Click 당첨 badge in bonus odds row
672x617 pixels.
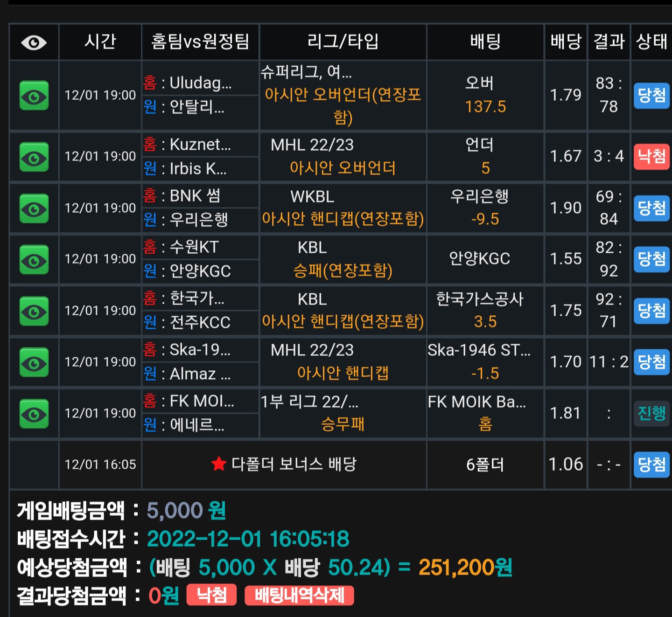coord(651,464)
